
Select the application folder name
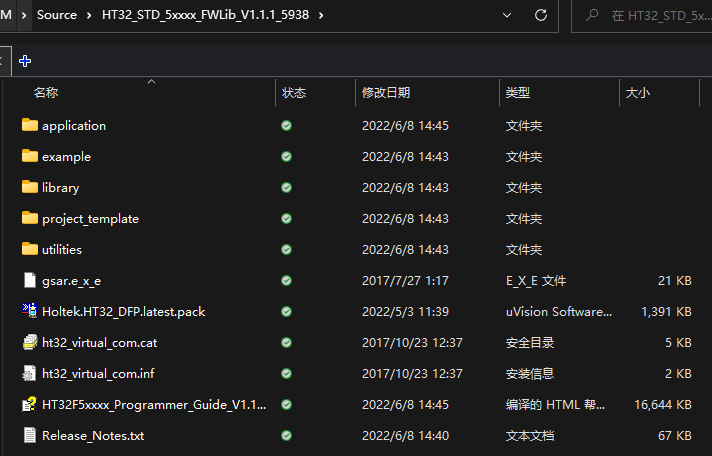[x=74, y=126]
